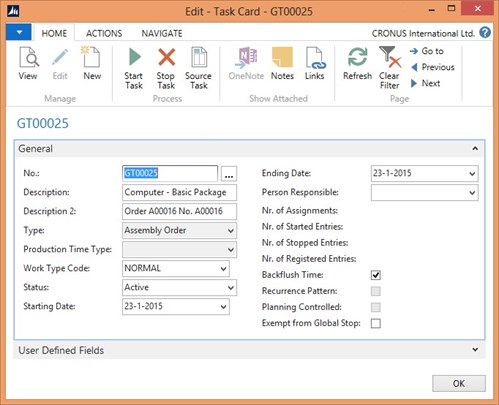The image size is (499, 405).
Task: Close the Task Card window
Action: click(477, 9)
